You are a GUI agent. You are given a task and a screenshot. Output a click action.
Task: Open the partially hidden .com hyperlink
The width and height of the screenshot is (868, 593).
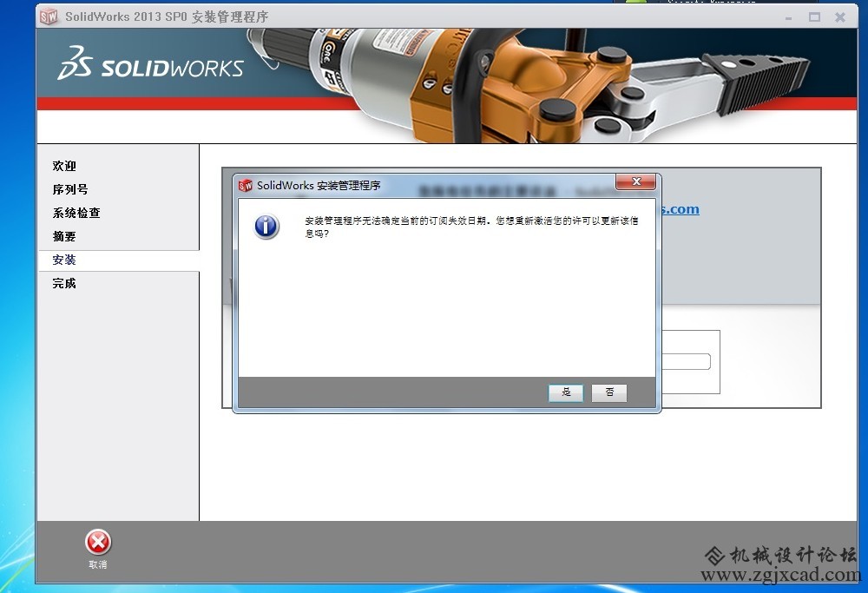pyautogui.click(x=681, y=209)
